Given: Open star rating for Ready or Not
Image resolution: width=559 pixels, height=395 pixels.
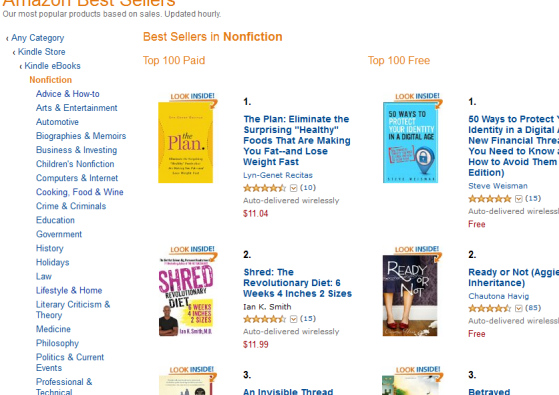Looking at the screenshot, I should pyautogui.click(x=489, y=308).
